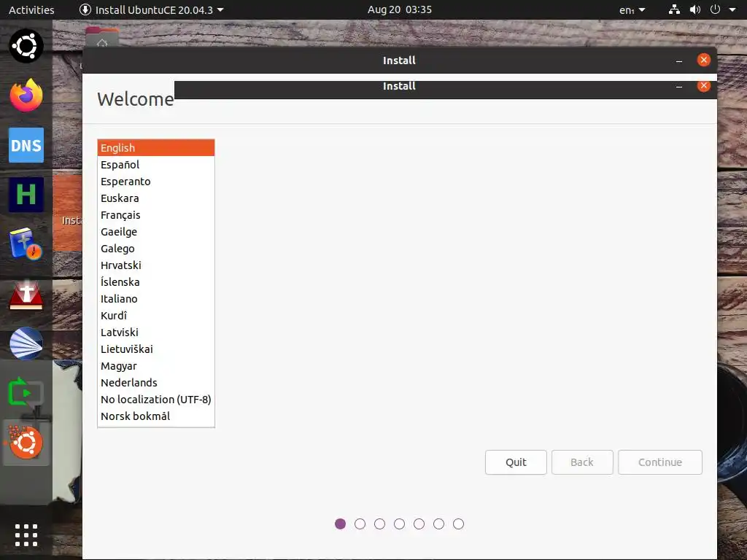Open Install UbuntuCE 20.04.3 app menu

[152, 9]
